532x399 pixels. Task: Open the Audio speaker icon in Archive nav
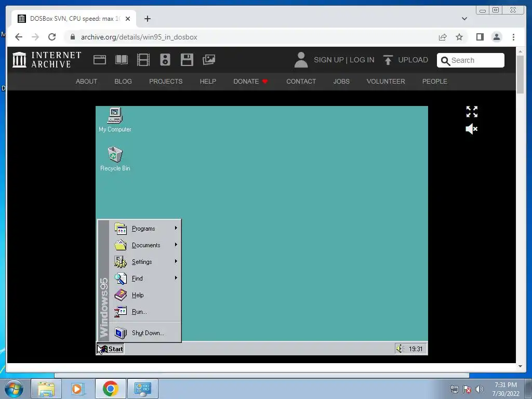pos(165,60)
